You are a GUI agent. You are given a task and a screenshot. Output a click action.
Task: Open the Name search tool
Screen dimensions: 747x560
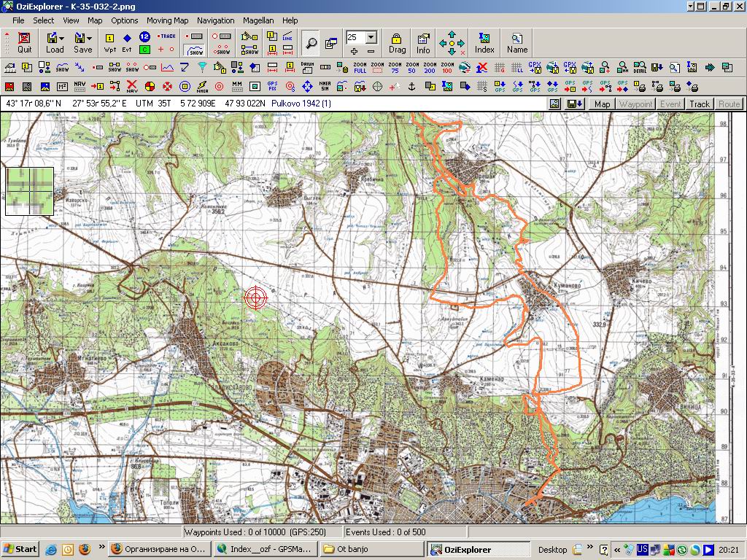(517, 42)
